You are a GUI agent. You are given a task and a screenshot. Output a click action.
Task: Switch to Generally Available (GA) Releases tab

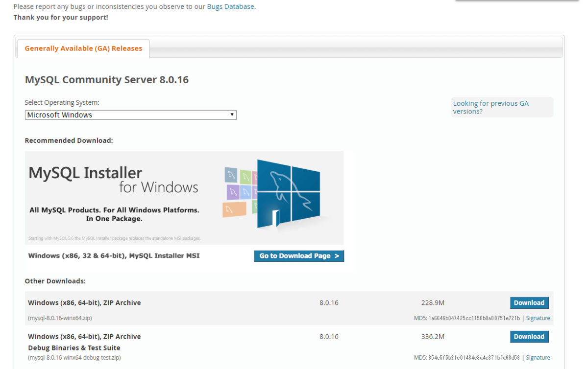pos(83,48)
